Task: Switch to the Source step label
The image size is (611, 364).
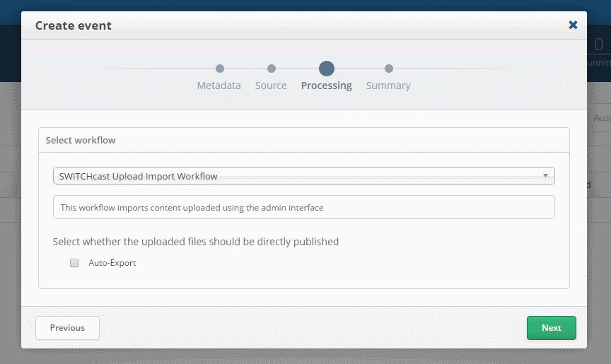Action: tap(271, 86)
